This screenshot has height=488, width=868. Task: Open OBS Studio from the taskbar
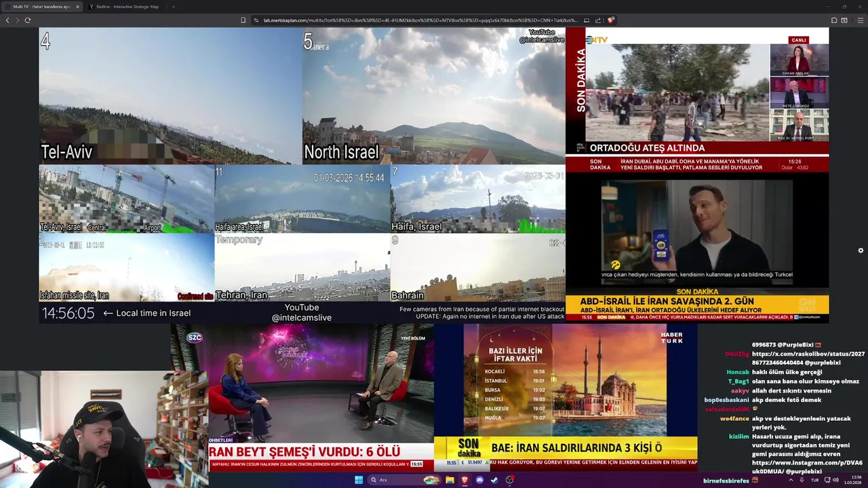click(509, 480)
